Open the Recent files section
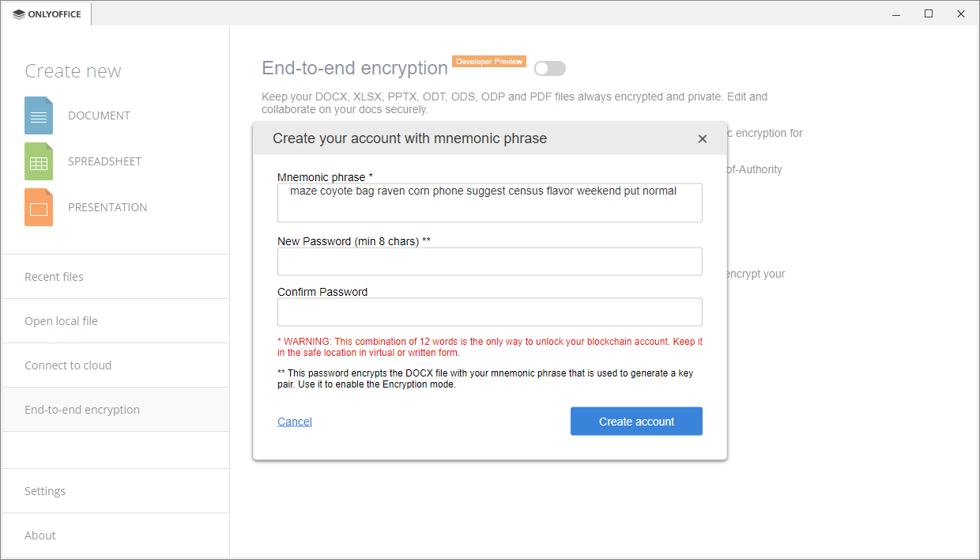 pos(54,277)
